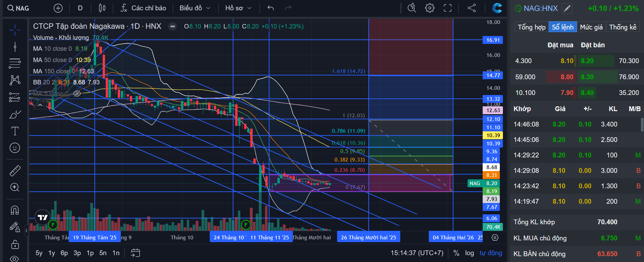644x262 pixels.
Task: Choose the Fibonacci retracement tool group
Action: pyautogui.click(x=15, y=63)
